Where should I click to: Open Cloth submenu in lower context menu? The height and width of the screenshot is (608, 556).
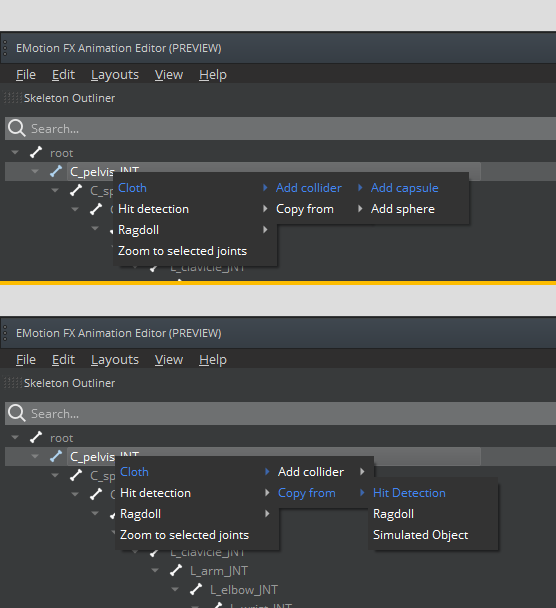click(195, 472)
